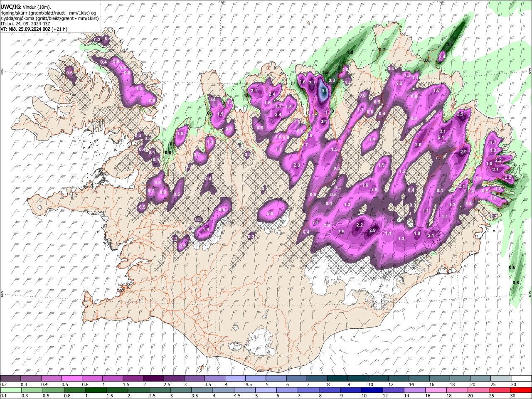Select the snow-scale swatch between 0.3 and 0.4

point(31,378)
